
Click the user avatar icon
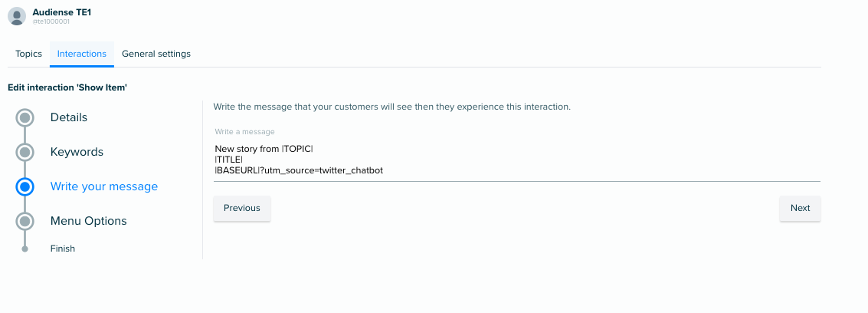pos(17,16)
